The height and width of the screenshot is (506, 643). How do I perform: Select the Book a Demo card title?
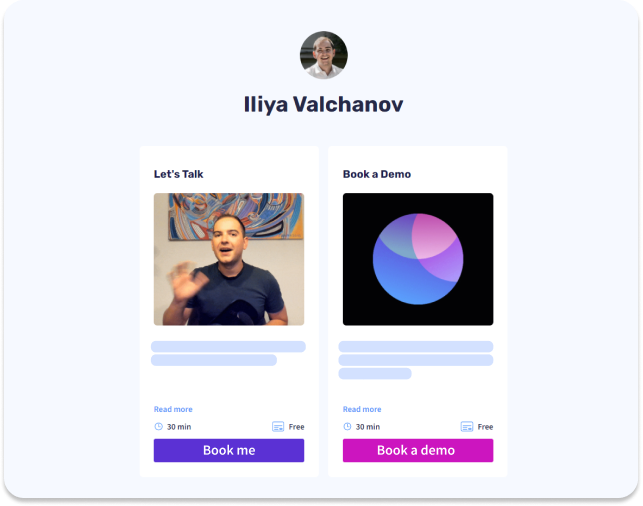click(377, 174)
